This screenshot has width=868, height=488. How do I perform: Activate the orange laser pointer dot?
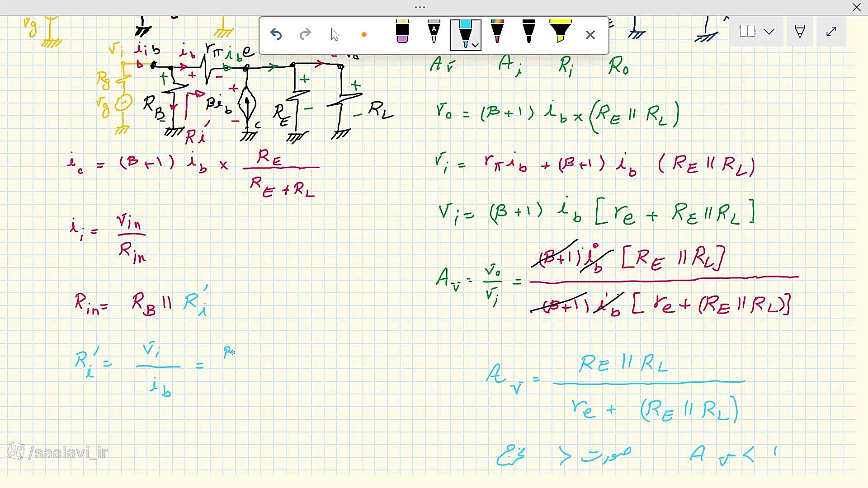tap(364, 35)
